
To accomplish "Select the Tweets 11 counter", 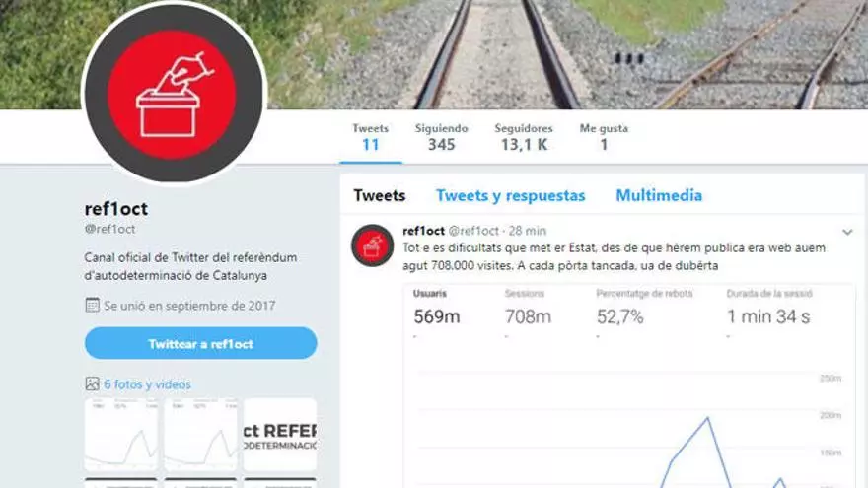I will click(370, 137).
